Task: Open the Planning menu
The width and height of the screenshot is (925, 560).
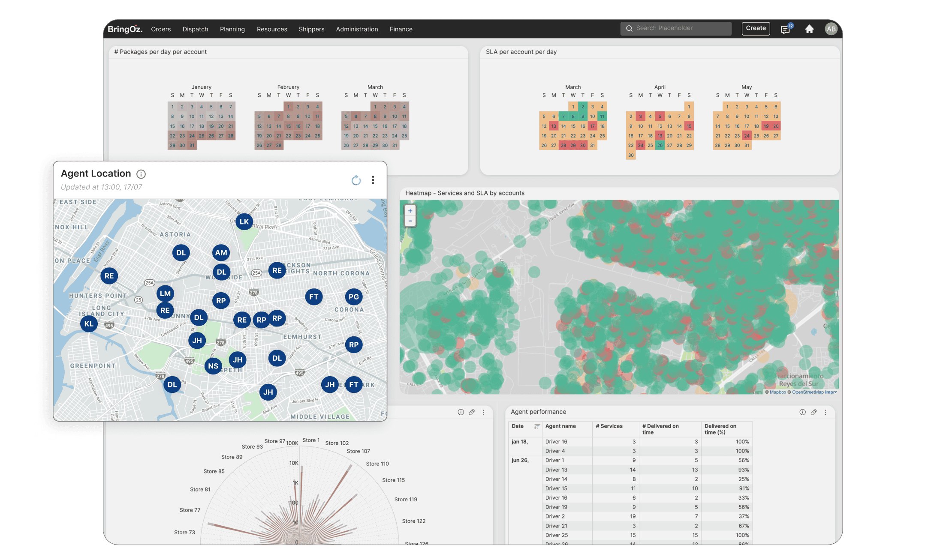Action: 232,29
